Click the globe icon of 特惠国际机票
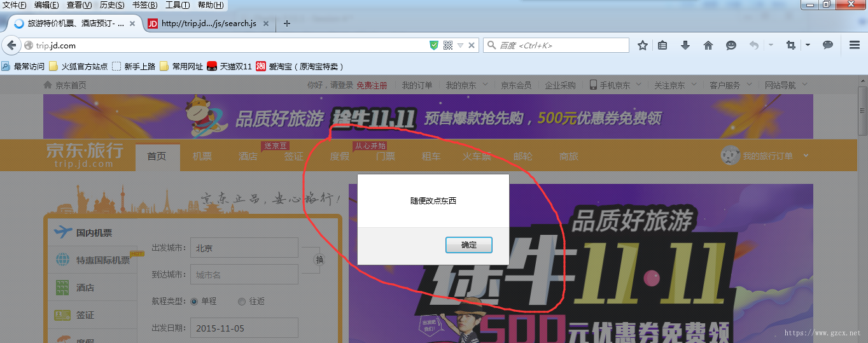The image size is (868, 343). (x=62, y=260)
